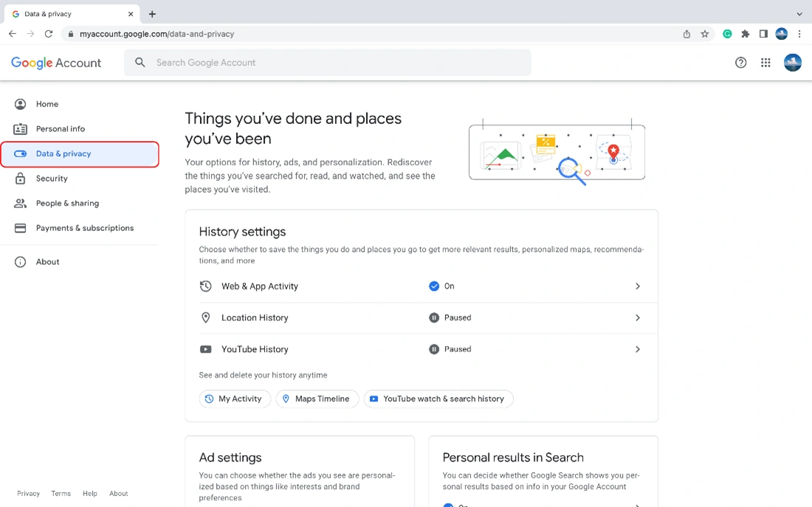The height and width of the screenshot is (507, 812).
Task: Click the Payments credit card icon
Action: pos(20,228)
